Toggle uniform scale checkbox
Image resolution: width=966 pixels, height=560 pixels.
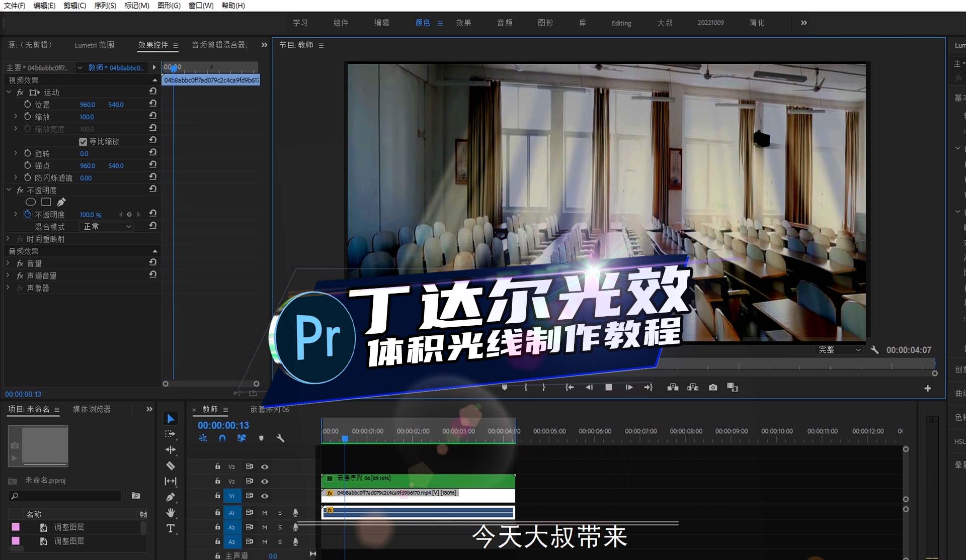[83, 142]
